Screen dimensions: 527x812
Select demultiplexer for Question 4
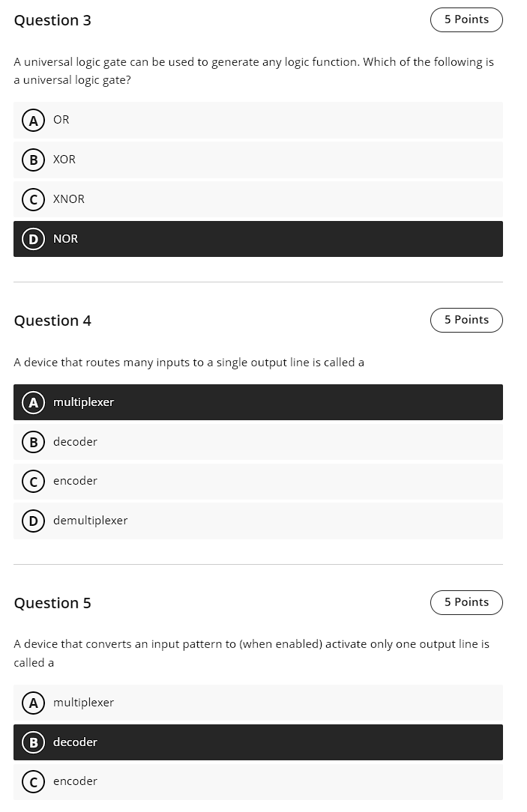point(258,521)
